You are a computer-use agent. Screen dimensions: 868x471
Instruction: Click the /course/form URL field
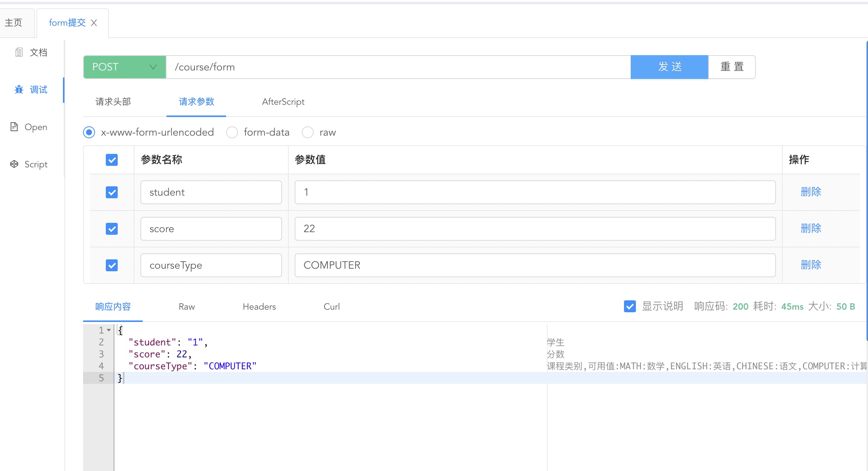coord(398,67)
